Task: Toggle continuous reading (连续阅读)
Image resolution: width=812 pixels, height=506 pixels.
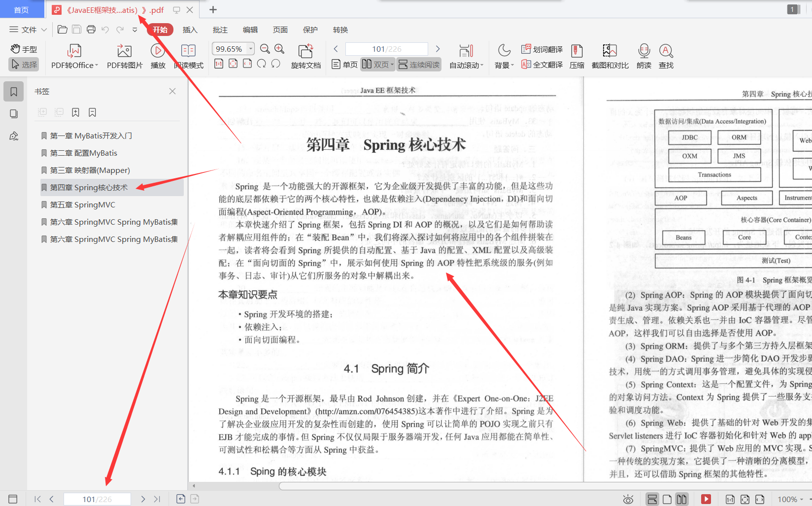Action: pyautogui.click(x=419, y=65)
